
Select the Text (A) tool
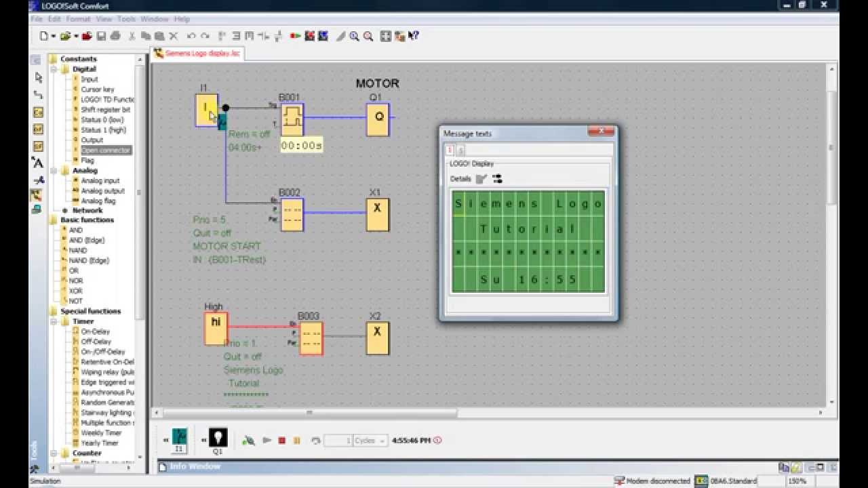click(38, 163)
